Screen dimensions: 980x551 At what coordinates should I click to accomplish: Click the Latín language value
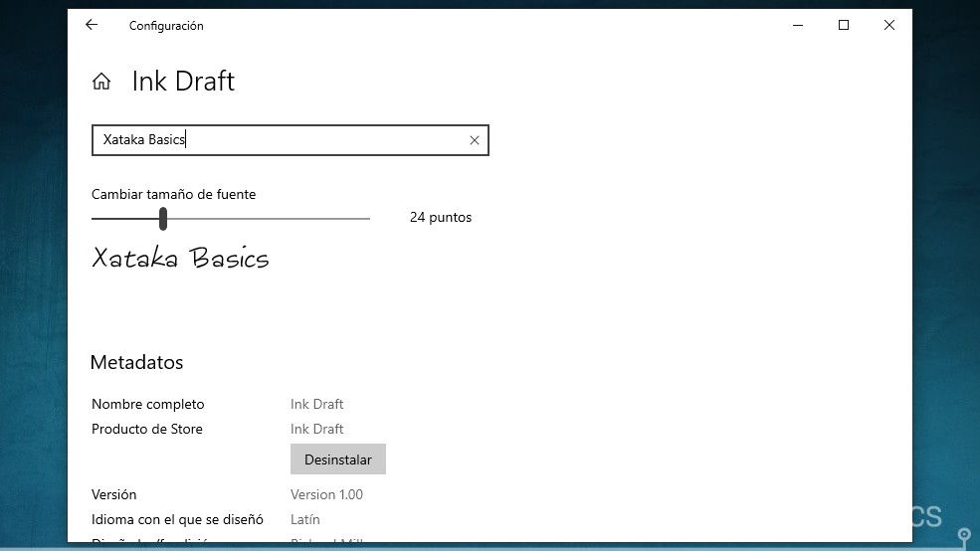click(x=305, y=520)
